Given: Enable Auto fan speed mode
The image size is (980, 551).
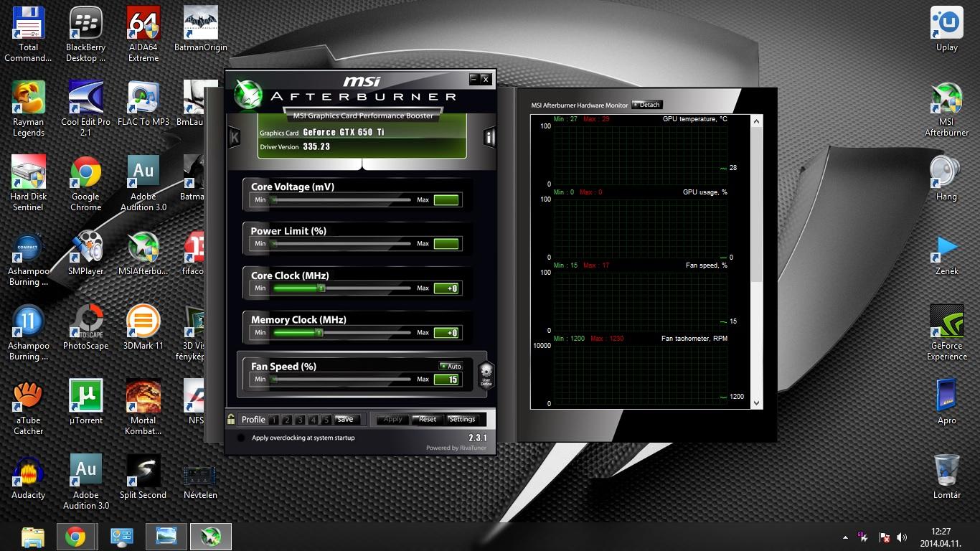Looking at the screenshot, I should click(x=451, y=366).
